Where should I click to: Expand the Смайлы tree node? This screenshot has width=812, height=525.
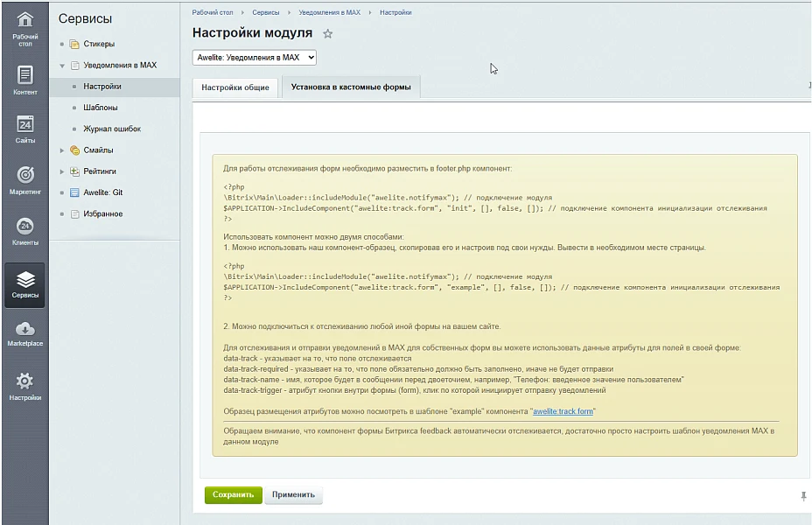pyautogui.click(x=62, y=150)
